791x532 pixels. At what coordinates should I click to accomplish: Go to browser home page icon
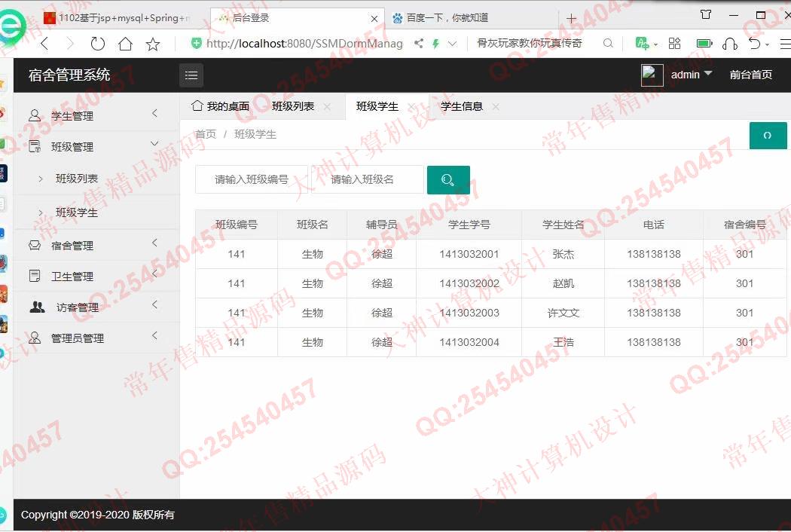[125, 44]
